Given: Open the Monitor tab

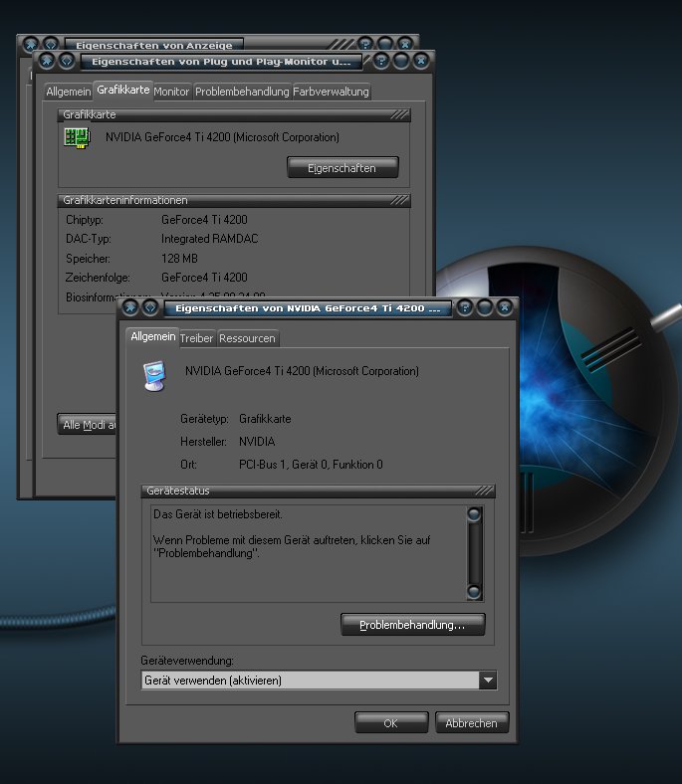Looking at the screenshot, I should click(x=171, y=92).
